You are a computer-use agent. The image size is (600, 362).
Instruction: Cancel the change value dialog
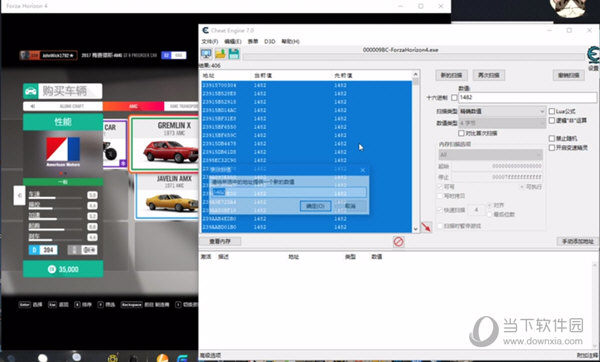[350, 206]
